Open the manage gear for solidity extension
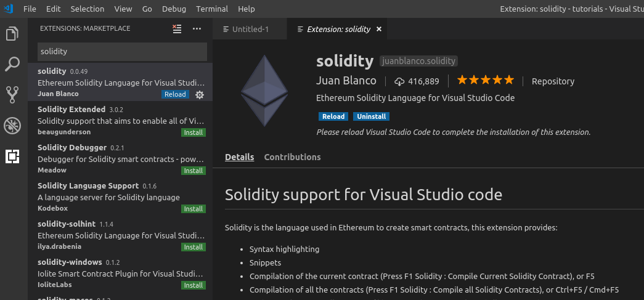The width and height of the screenshot is (644, 300). coord(199,95)
